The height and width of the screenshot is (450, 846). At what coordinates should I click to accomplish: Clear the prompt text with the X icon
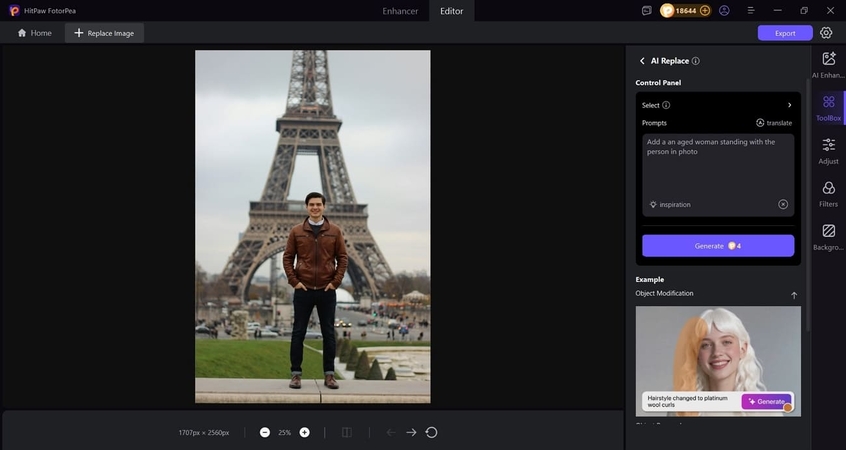point(783,204)
